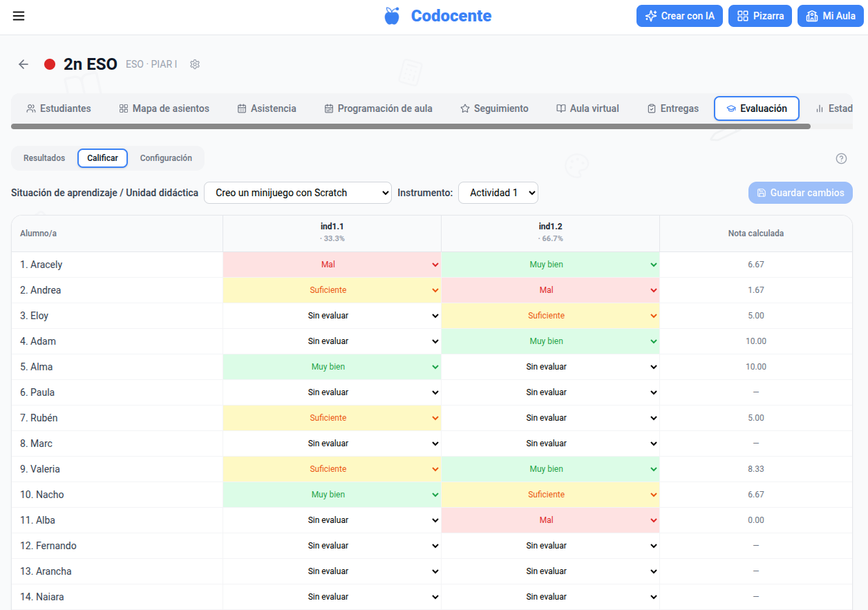Open Naiara's ind1.1 Sin evaluar dropdown
The height and width of the screenshot is (610, 868).
tap(332, 597)
